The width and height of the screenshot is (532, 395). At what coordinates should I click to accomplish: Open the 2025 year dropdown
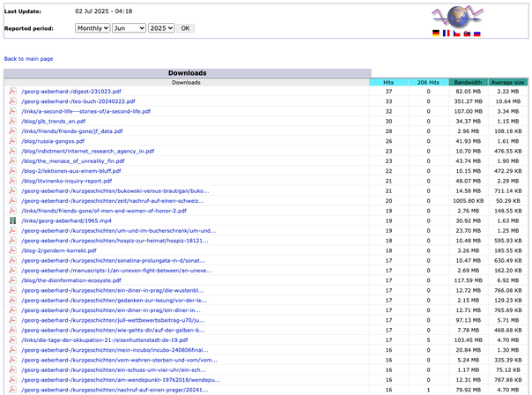pyautogui.click(x=161, y=28)
